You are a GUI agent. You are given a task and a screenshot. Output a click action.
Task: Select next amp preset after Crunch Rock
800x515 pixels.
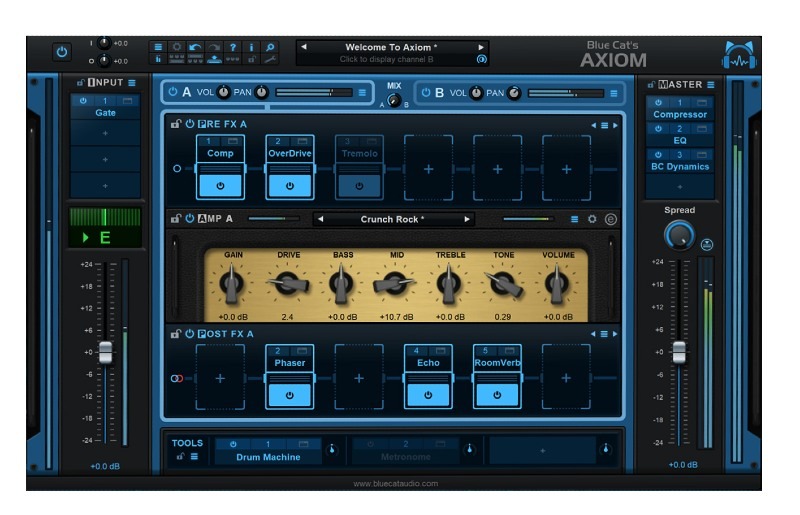point(467,219)
